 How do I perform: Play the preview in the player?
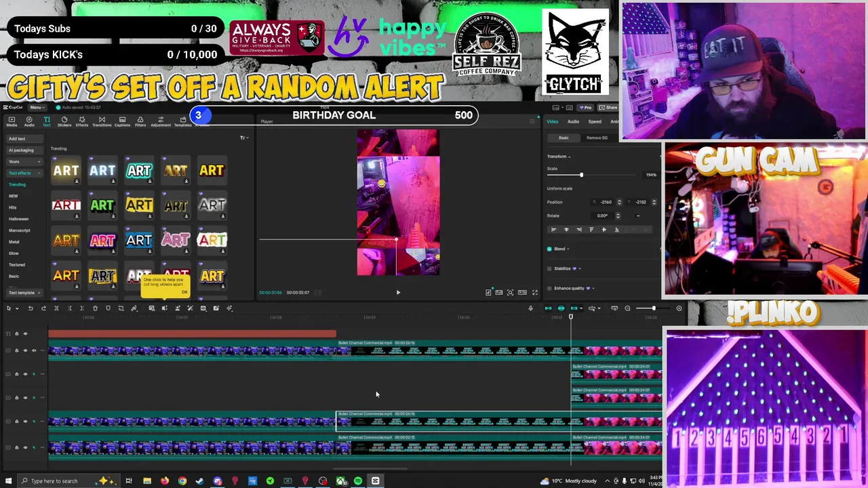[398, 292]
